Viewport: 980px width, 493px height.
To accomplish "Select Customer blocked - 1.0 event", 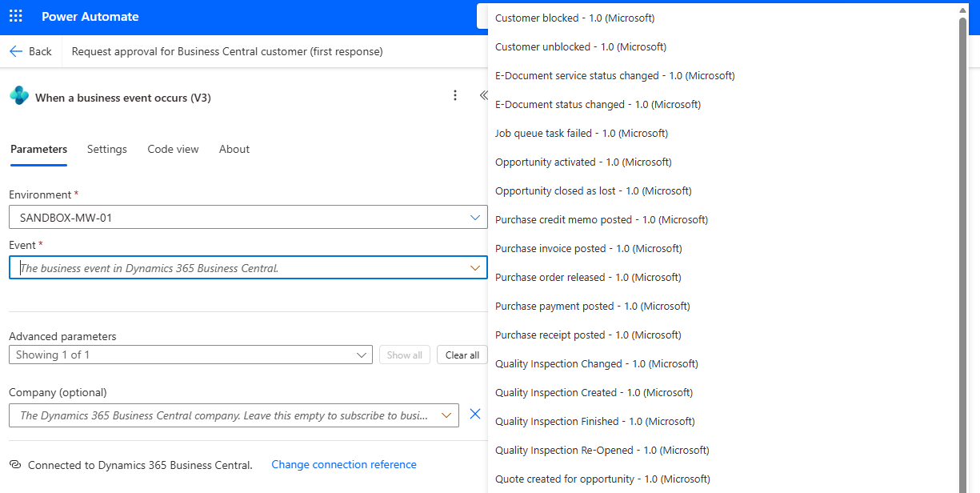I will pos(574,18).
